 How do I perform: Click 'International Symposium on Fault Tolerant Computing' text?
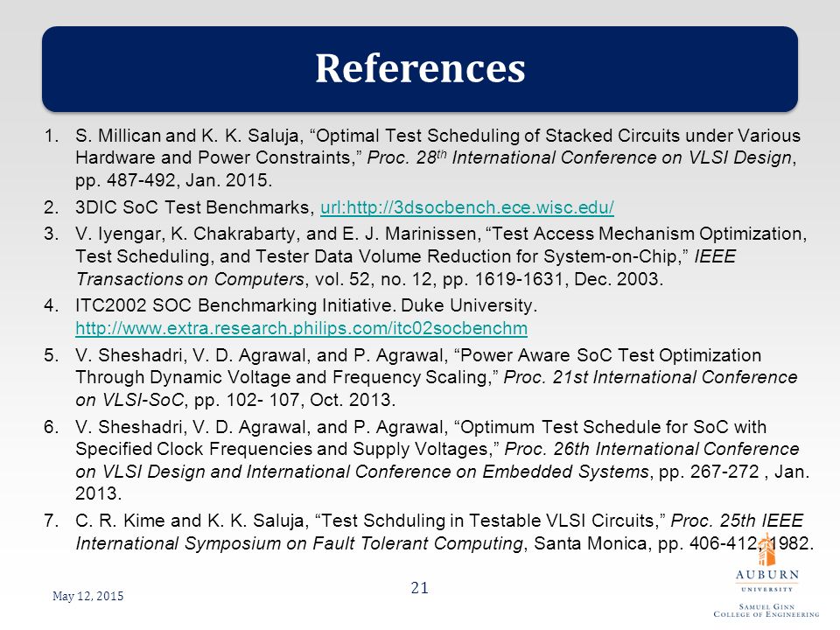click(x=299, y=543)
